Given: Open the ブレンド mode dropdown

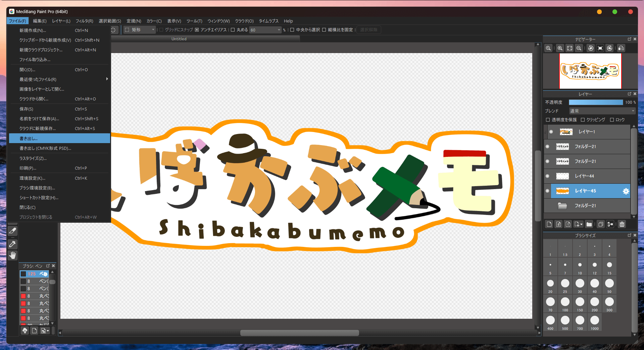Looking at the screenshot, I should point(602,111).
